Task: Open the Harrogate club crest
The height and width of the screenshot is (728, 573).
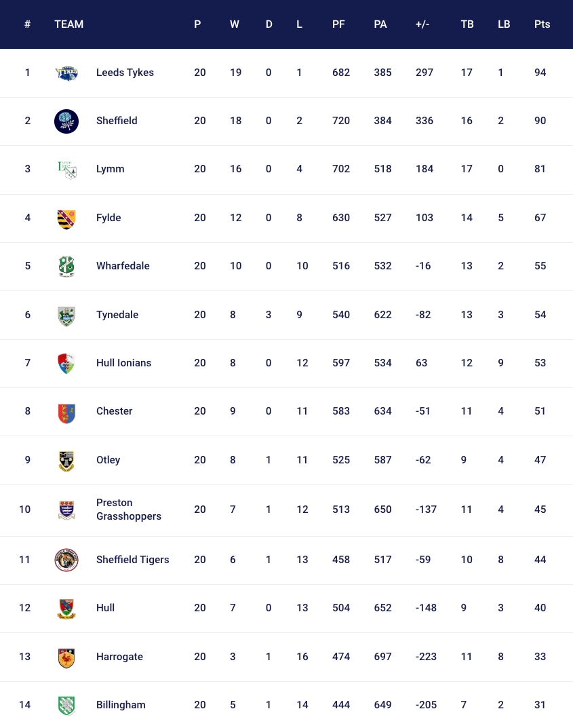Action: [66, 658]
